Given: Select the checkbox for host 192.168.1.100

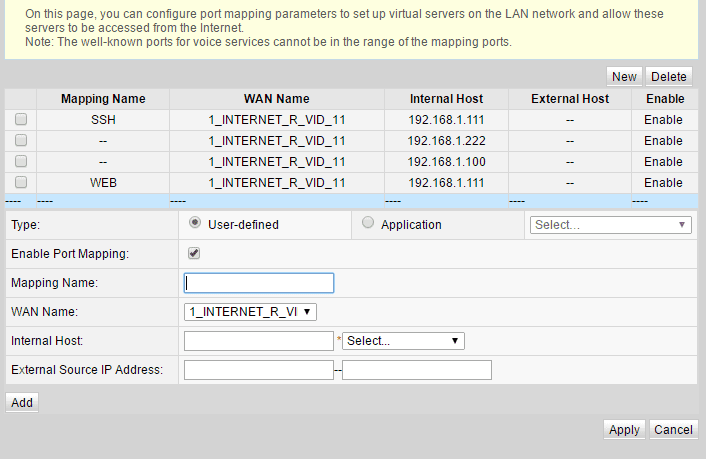Looking at the screenshot, I should [x=20, y=162].
